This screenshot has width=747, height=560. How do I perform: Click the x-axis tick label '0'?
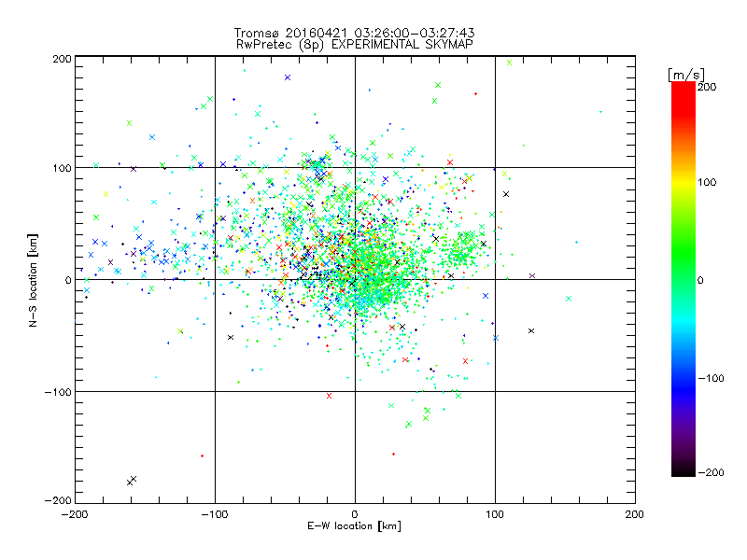click(x=355, y=514)
